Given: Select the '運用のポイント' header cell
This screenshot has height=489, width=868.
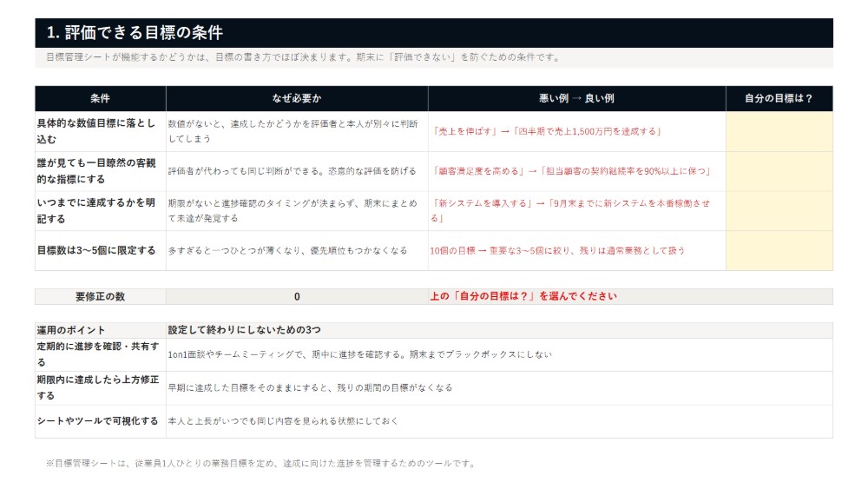Looking at the screenshot, I should point(100,330).
